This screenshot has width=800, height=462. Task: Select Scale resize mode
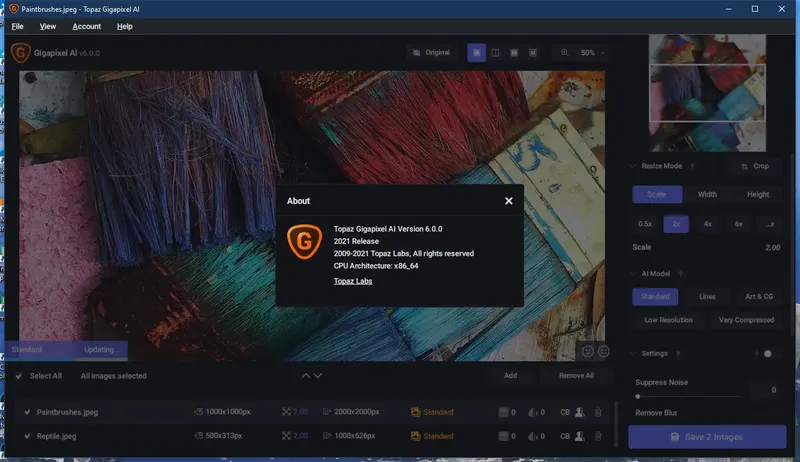[x=657, y=194]
